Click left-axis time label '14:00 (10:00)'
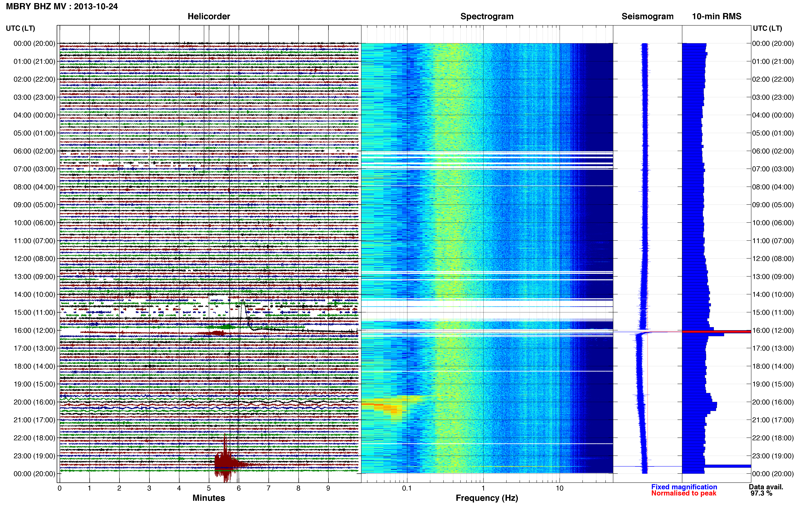 (34, 295)
